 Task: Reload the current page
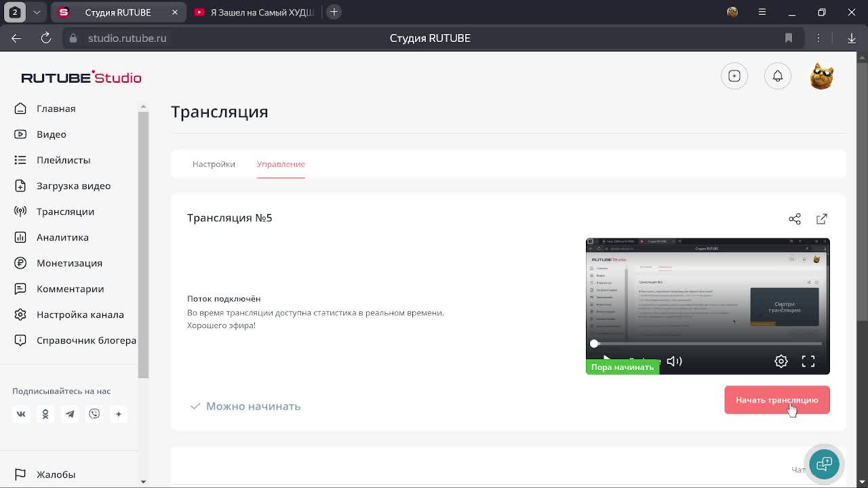tap(46, 38)
